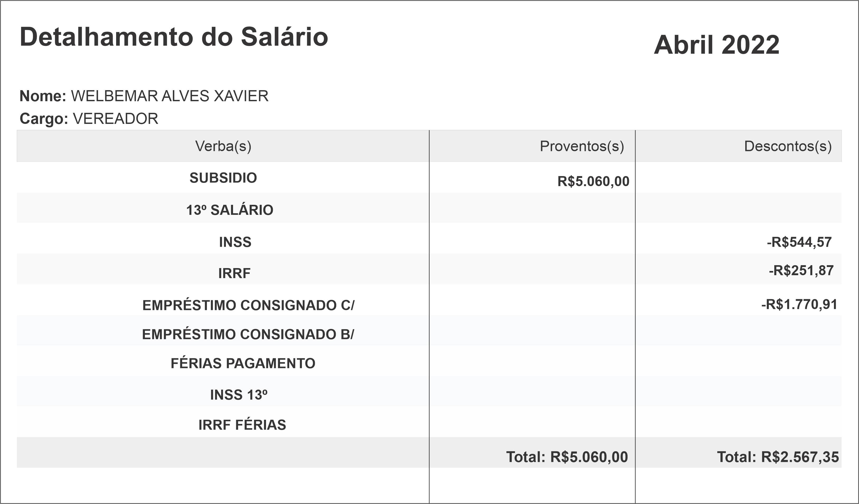Image resolution: width=859 pixels, height=504 pixels.
Task: Select the SUBSIDIO row label
Action: 223,178
